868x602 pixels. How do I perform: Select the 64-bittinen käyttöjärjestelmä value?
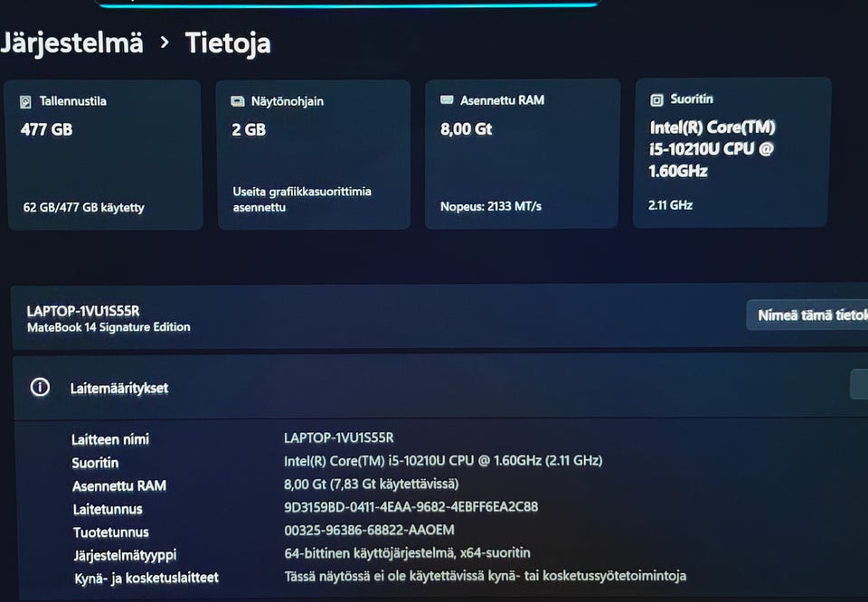pos(407,553)
